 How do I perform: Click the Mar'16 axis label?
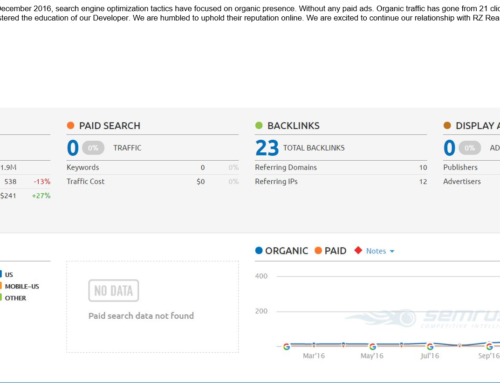pos(314,356)
